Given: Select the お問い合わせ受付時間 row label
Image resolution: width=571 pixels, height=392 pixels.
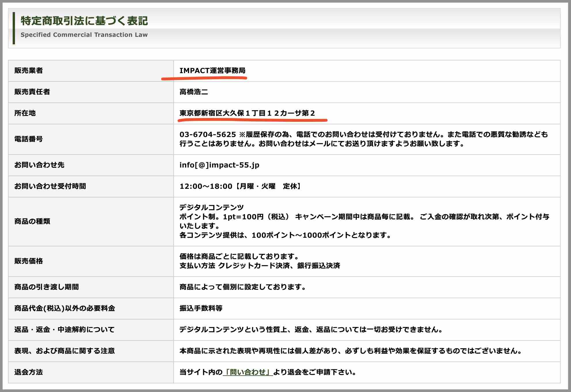Looking at the screenshot, I should pos(45,186).
